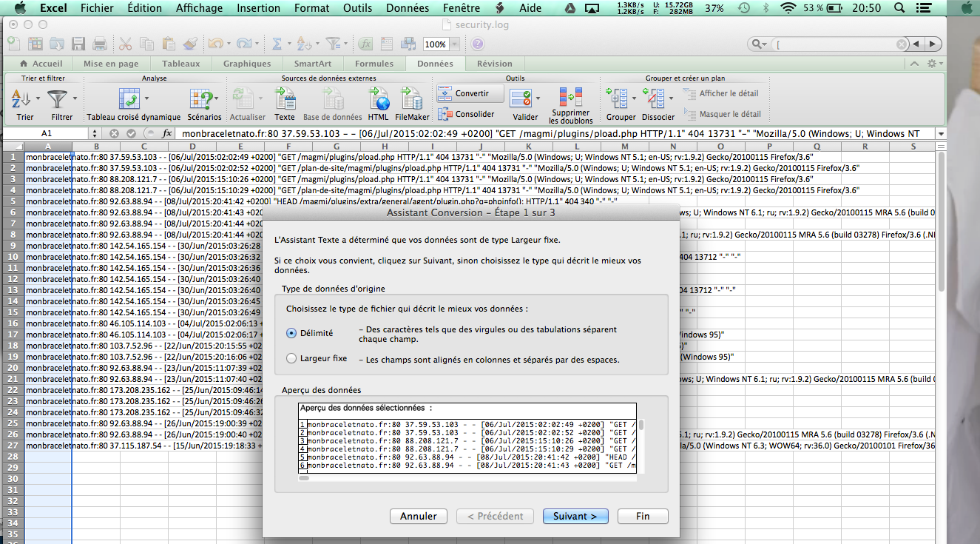Viewport: 980px width, 544px height.
Task: Open the Trier dropdown arrow
Action: 36,98
